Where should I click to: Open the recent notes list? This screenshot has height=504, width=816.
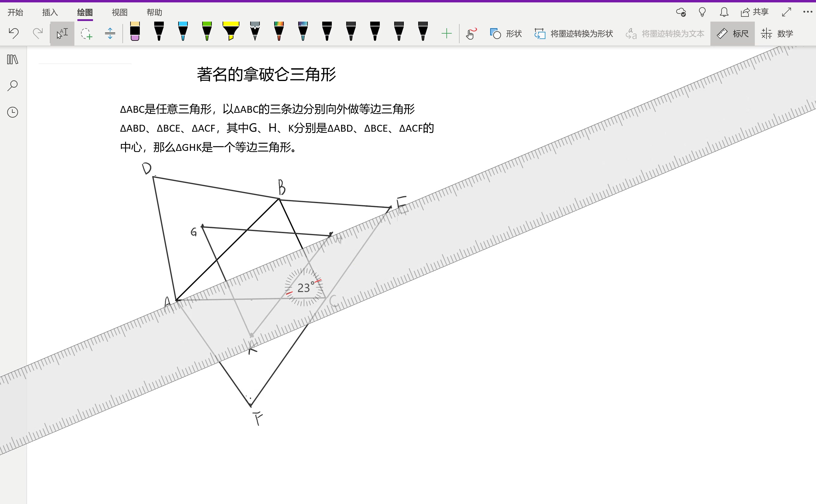pos(12,112)
